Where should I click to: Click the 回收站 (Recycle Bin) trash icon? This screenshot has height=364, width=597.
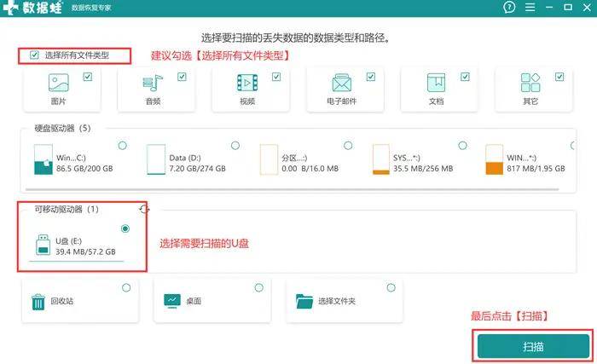(38, 301)
